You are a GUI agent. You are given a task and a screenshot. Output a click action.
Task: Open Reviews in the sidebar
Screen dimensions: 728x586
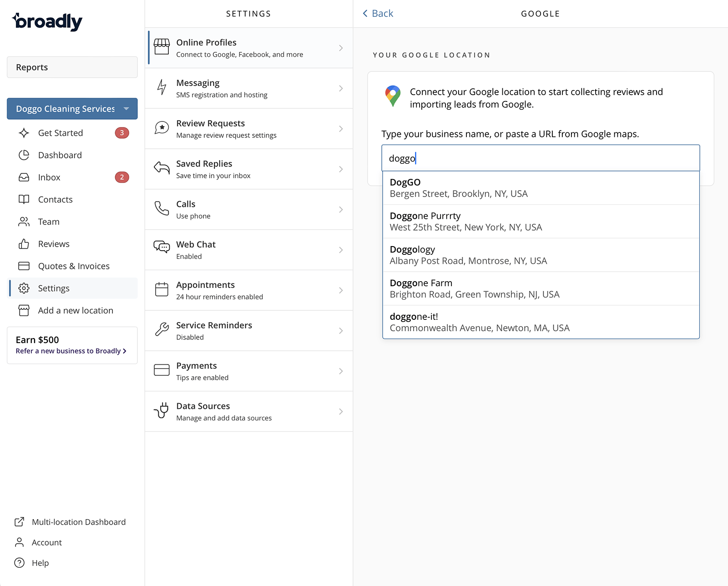pos(73,244)
